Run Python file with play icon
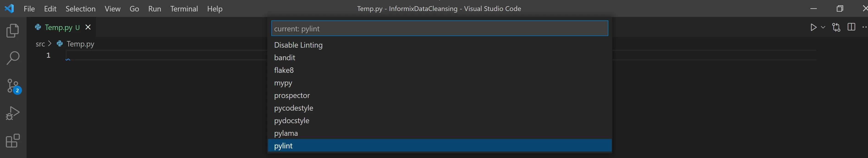The height and width of the screenshot is (158, 868). tap(813, 27)
